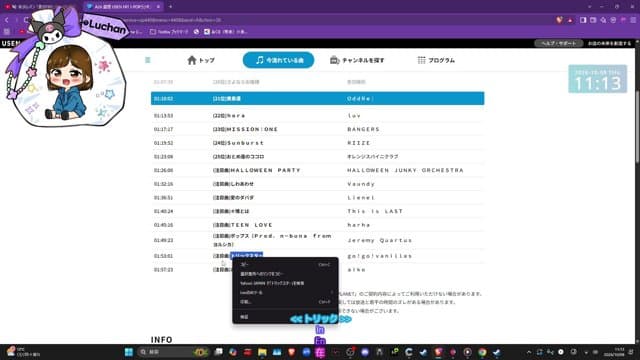
Task: Open the hamburger menu beside the Top tab
Action: click(148, 60)
